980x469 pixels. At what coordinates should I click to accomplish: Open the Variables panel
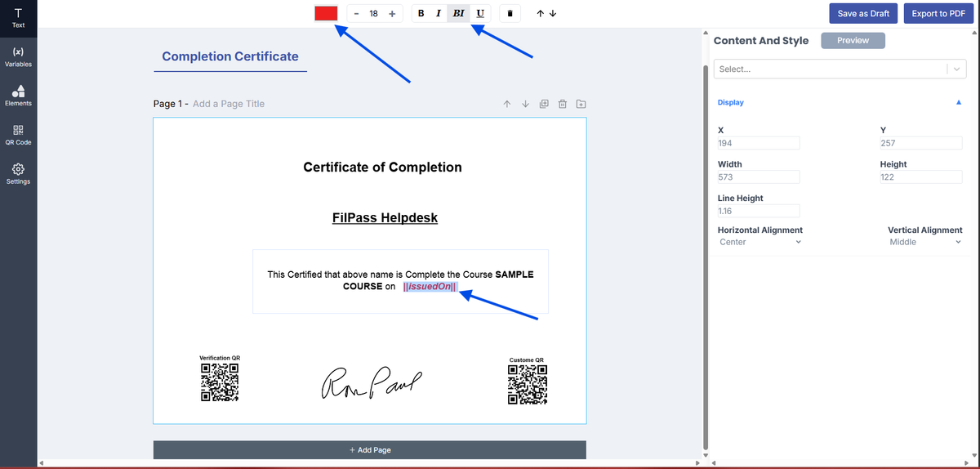(18, 56)
